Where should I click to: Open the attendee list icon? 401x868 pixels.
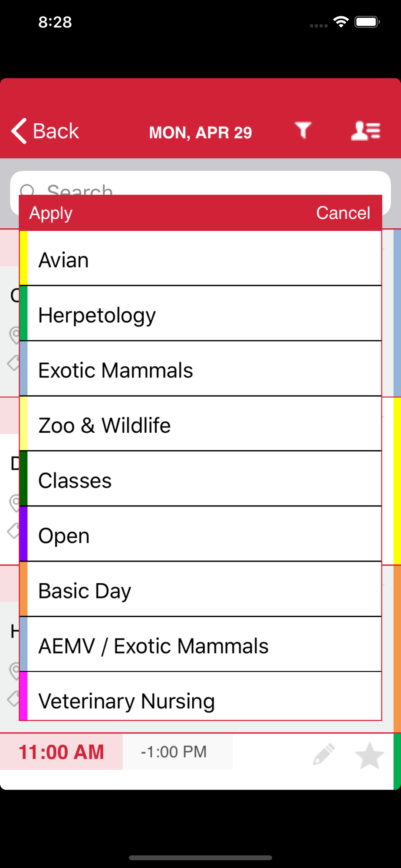pyautogui.click(x=366, y=131)
